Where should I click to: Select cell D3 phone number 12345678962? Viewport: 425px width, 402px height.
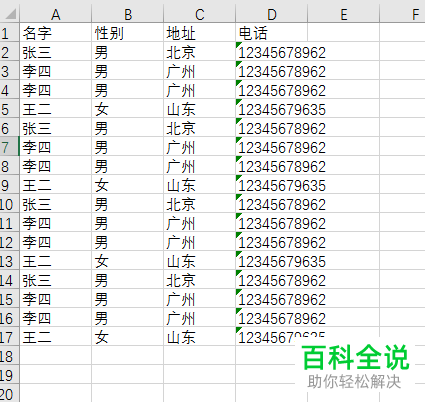271,71
